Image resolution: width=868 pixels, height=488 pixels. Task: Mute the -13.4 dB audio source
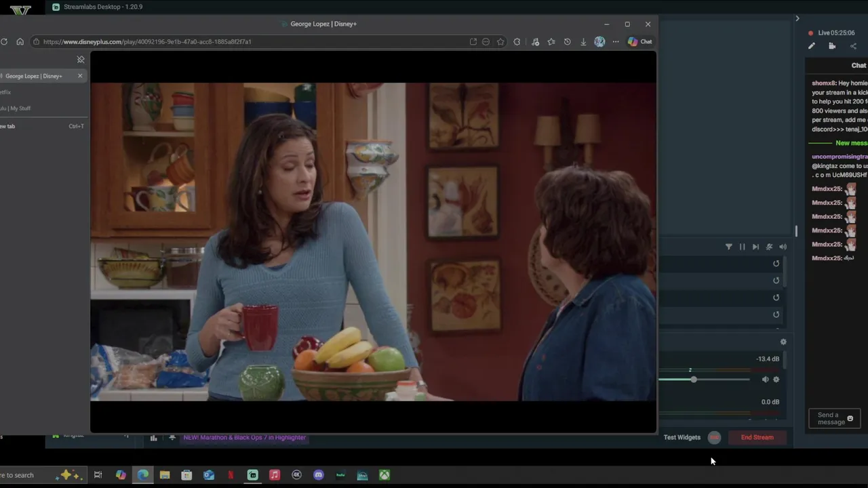(x=765, y=380)
